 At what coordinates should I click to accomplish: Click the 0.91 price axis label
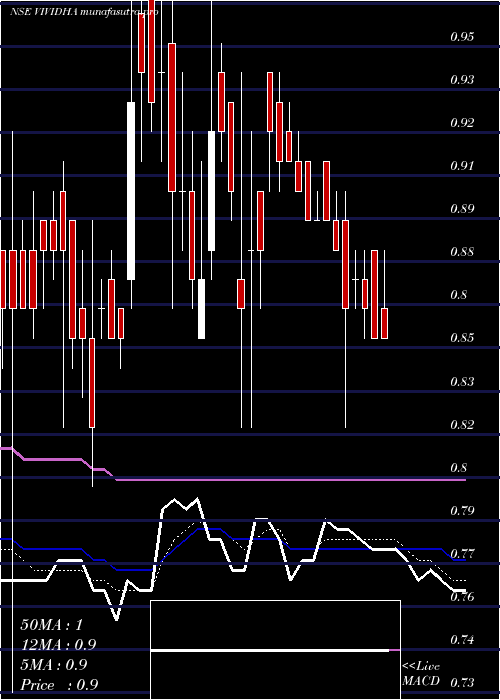[462, 166]
